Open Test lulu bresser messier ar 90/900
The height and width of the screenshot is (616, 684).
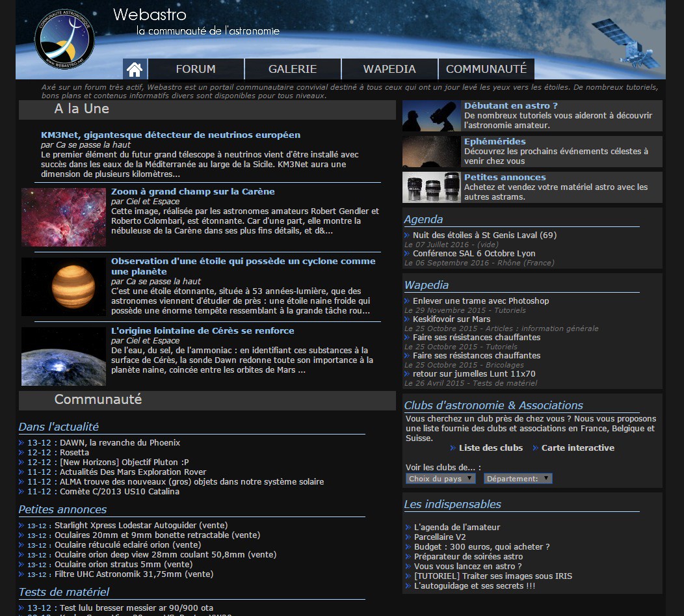(x=137, y=608)
